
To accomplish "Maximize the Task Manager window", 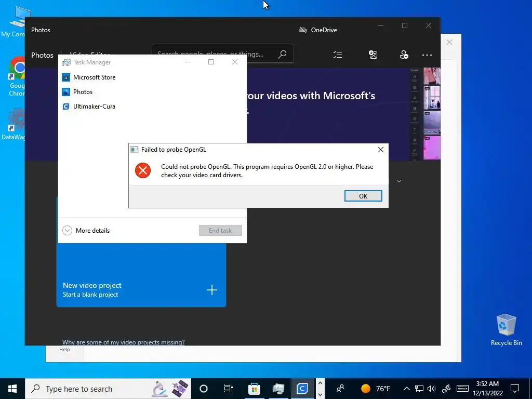I will tap(211, 62).
